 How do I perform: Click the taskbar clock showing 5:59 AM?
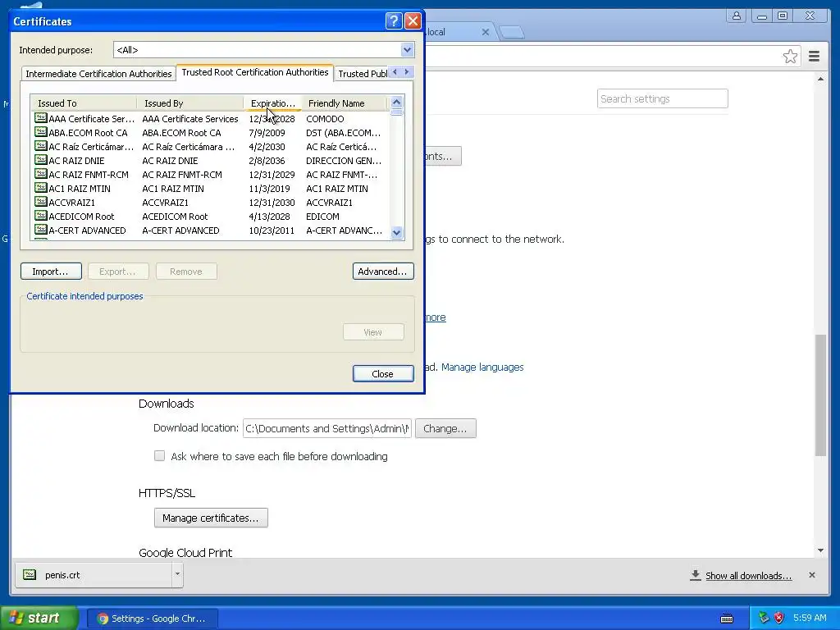[x=810, y=618]
